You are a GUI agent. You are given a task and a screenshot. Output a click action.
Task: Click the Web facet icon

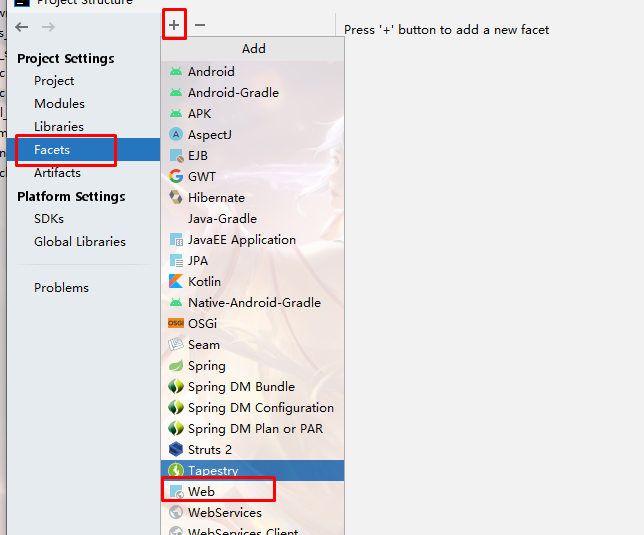pyautogui.click(x=176, y=491)
